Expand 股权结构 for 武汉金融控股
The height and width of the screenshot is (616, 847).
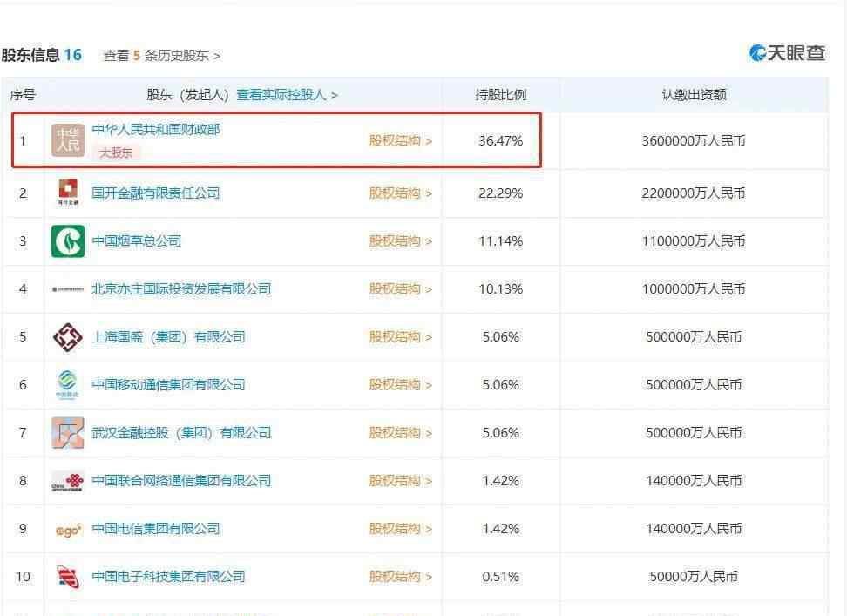401,432
